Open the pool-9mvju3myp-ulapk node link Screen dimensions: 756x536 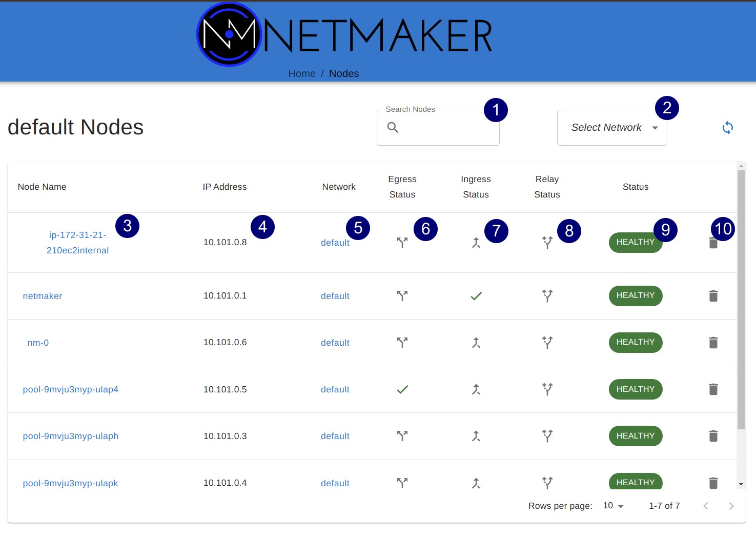[x=70, y=483]
